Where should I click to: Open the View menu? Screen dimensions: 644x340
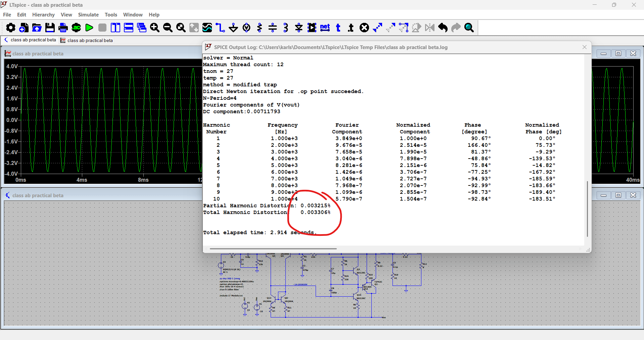[66, 15]
